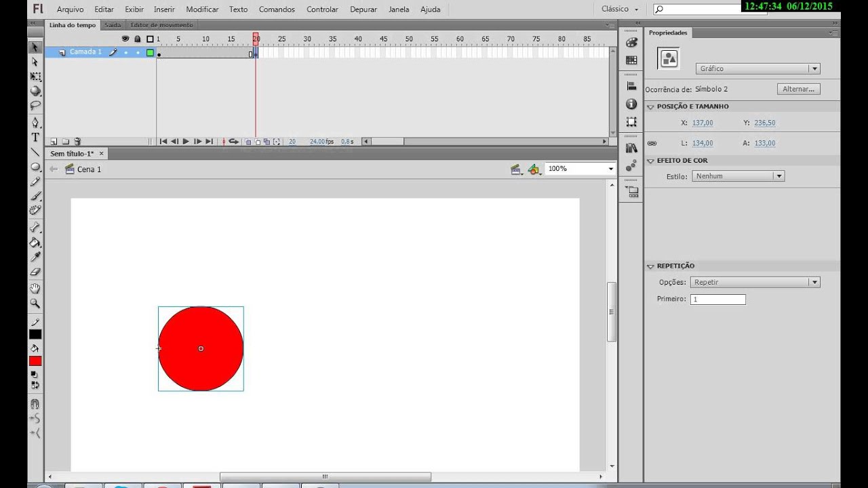Select the Free Transform tool
The image size is (868, 488).
tap(35, 77)
